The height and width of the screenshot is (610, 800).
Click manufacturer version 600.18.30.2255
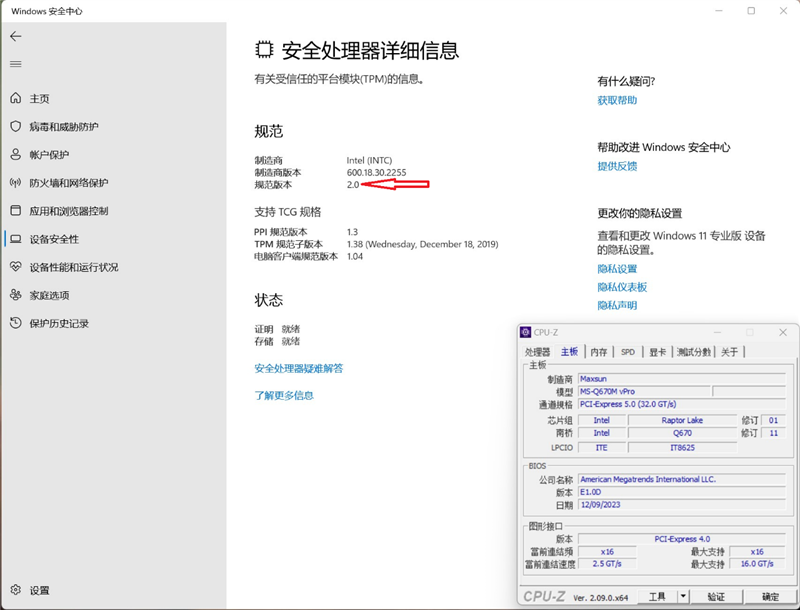377,172
